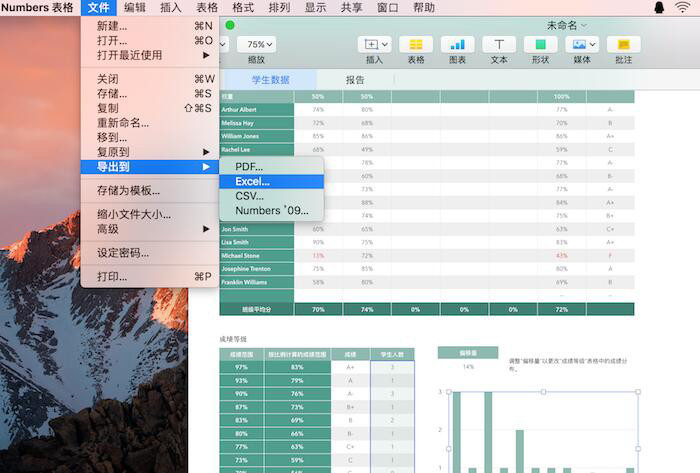700x473 pixels.
Task: Click the 文件 menu title
Action: pos(99,7)
